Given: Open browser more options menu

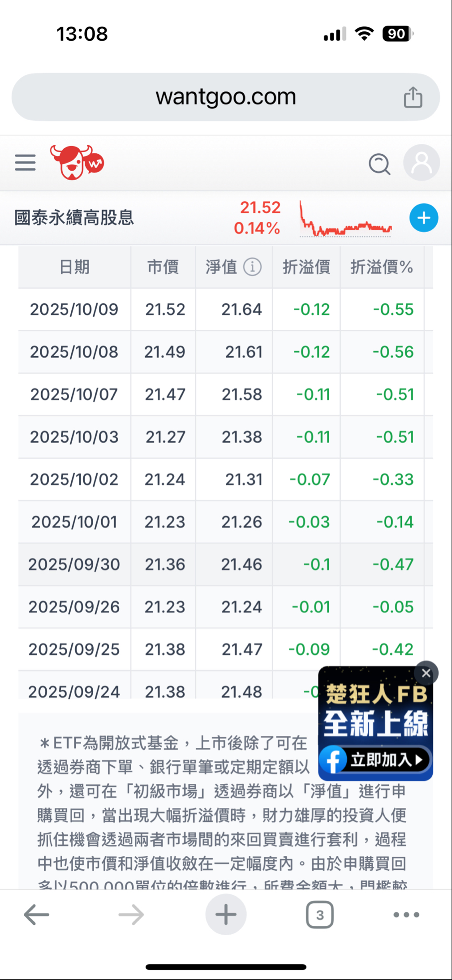Looking at the screenshot, I should point(406,915).
